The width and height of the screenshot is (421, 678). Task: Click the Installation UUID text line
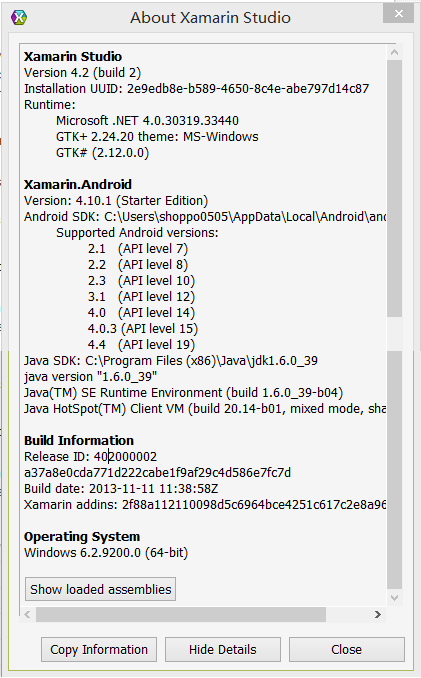click(x=196, y=89)
